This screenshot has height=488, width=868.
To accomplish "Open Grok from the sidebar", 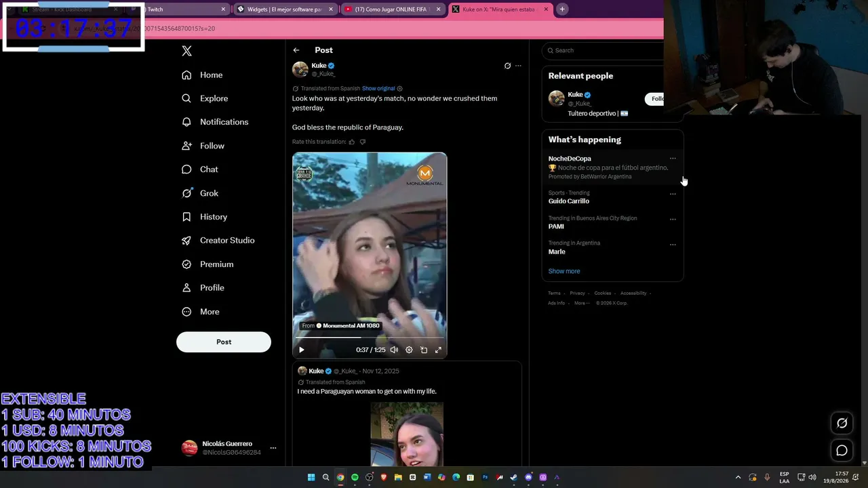I will [x=200, y=193].
